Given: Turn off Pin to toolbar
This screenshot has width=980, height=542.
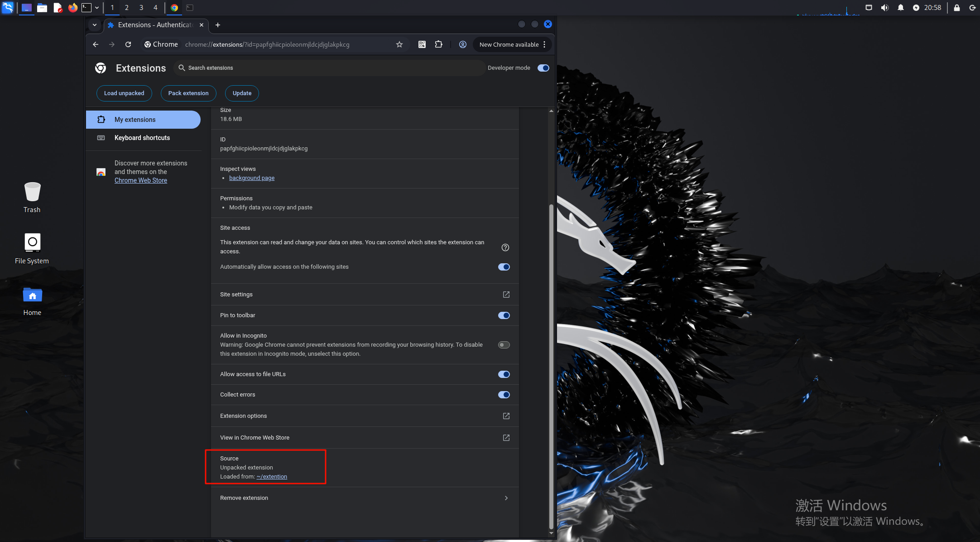Looking at the screenshot, I should coord(504,315).
